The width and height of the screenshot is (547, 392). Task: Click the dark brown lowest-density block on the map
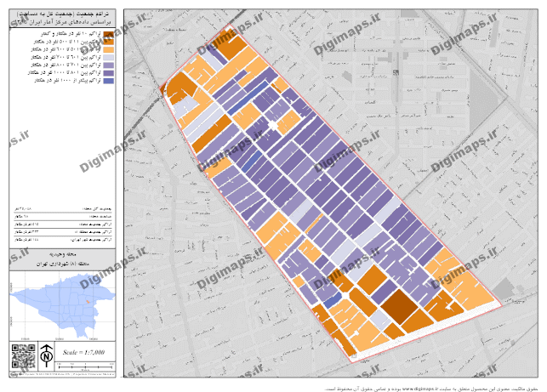coord(399,307)
